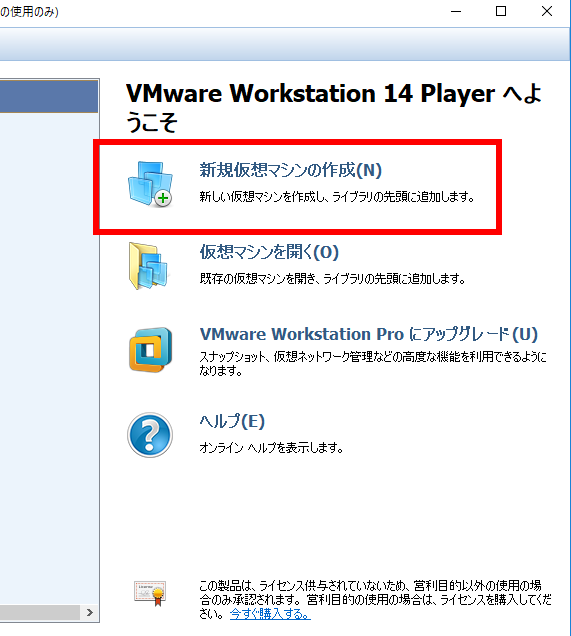Screen dimensions: 571x636
Task: Click the スナップショット、仮想ネットワーク管理 description text
Action: click(x=373, y=363)
